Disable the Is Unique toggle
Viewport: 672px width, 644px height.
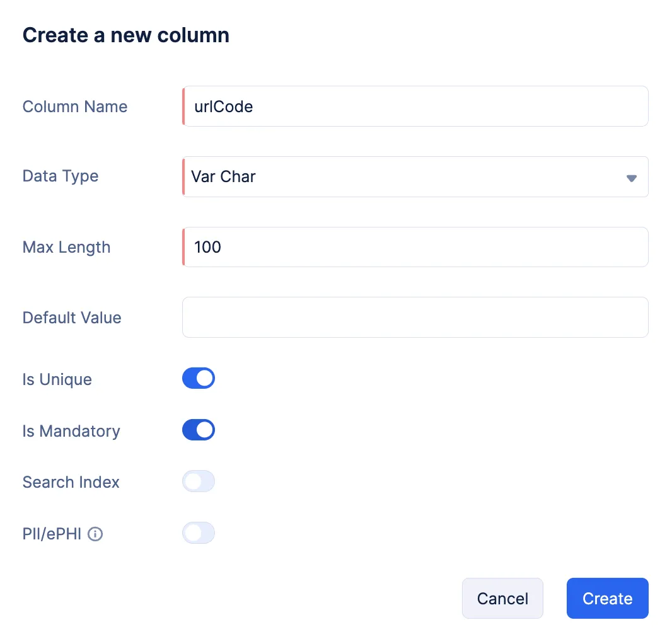click(x=199, y=379)
